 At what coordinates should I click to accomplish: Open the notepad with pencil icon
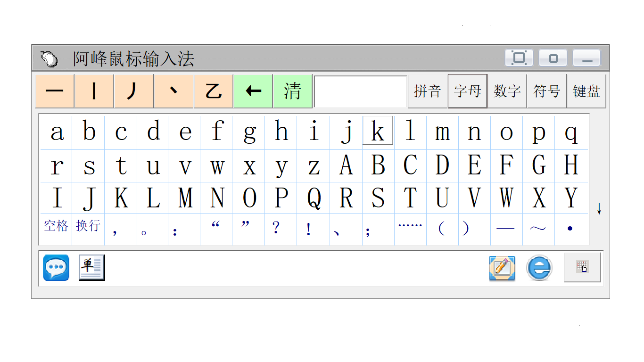pos(502,268)
